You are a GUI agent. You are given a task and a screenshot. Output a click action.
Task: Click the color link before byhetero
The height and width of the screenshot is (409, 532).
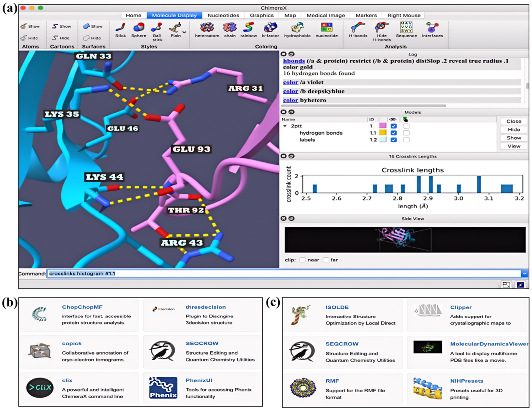[291, 100]
